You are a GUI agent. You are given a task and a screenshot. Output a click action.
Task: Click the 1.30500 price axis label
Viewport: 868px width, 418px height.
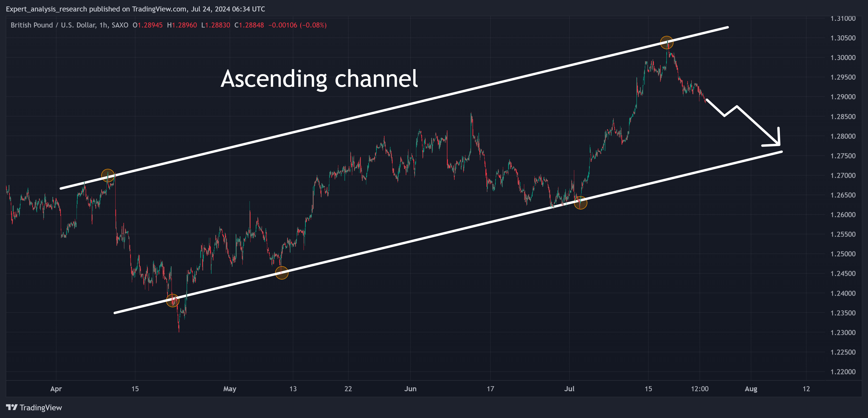click(843, 38)
